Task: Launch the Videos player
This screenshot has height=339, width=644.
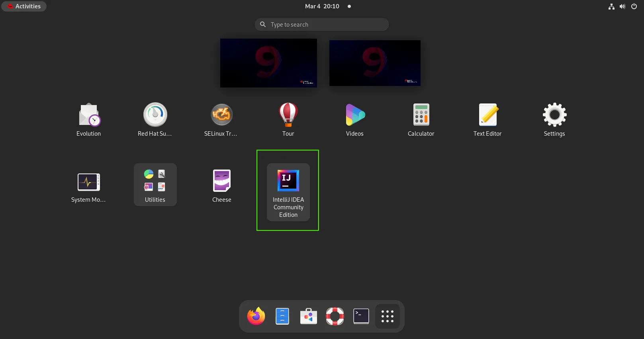Action: [x=355, y=119]
